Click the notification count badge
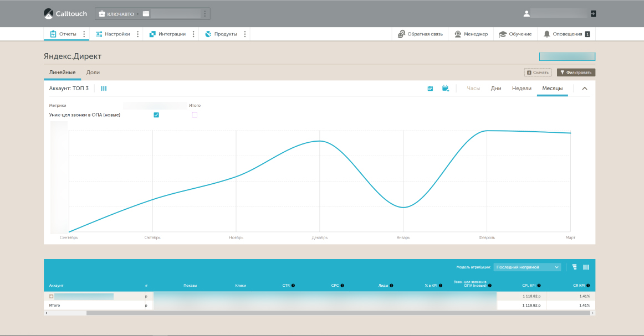The width and height of the screenshot is (644, 336). pyautogui.click(x=587, y=34)
